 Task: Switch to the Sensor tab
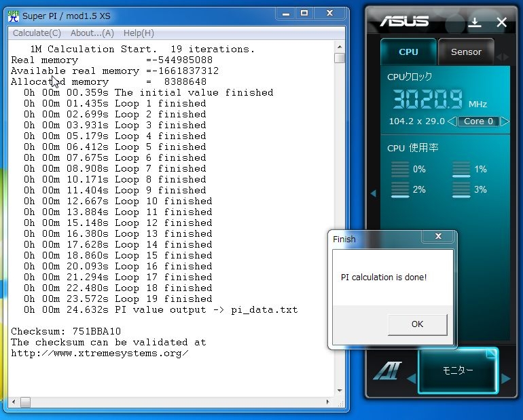(466, 52)
